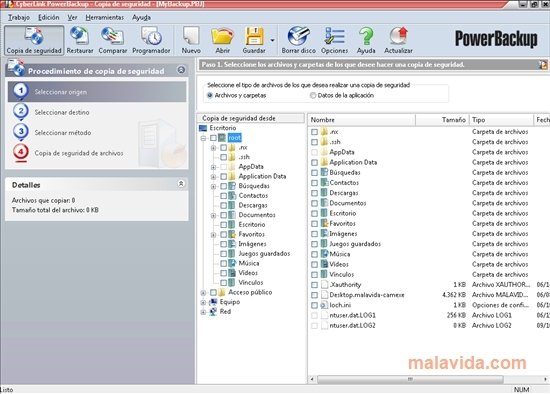Click the Actualizar upgrade icon

(x=398, y=40)
